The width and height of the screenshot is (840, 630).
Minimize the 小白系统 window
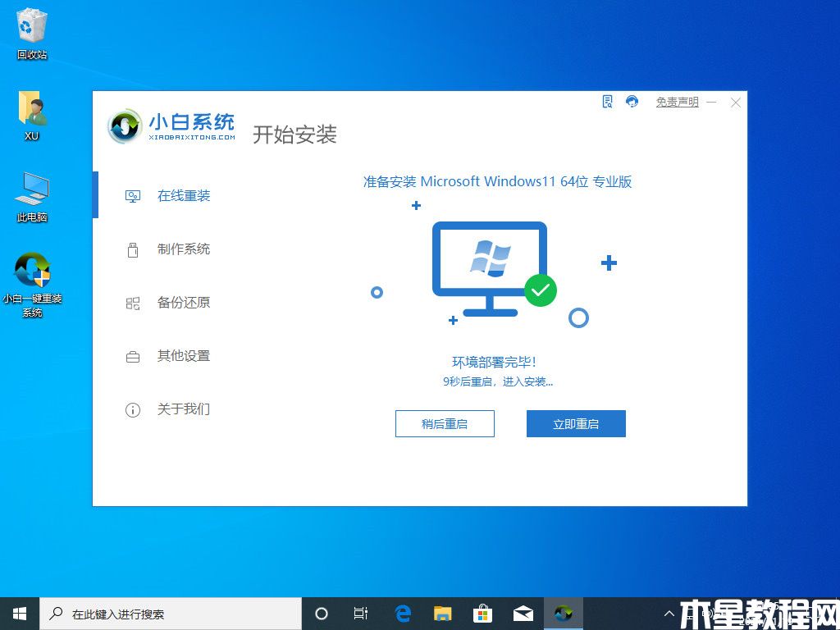pyautogui.click(x=711, y=102)
